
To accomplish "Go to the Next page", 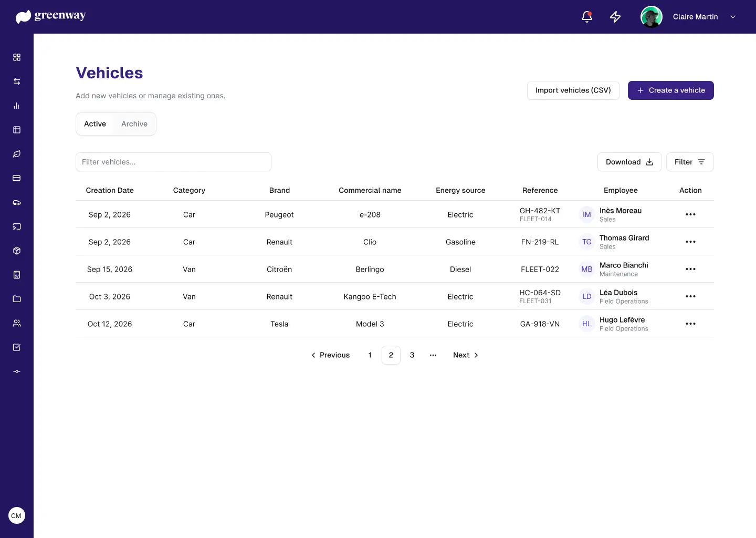I will [x=466, y=355].
